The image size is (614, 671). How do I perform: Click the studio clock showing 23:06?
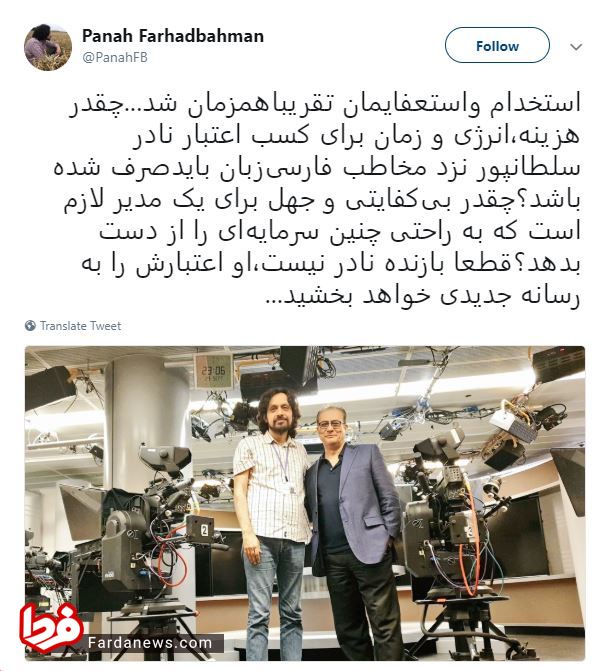[x=213, y=371]
